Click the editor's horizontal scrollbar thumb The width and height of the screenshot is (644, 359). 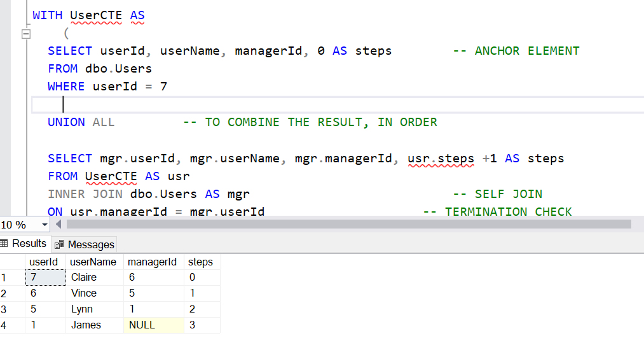point(348,225)
